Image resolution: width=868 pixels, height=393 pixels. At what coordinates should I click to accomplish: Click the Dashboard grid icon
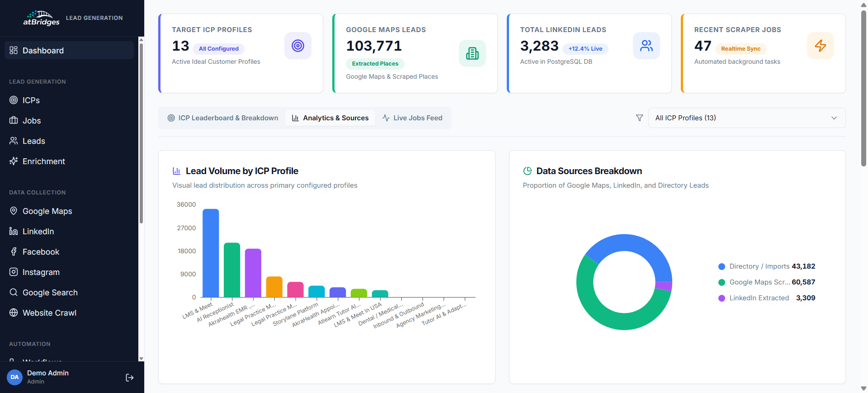click(14, 50)
